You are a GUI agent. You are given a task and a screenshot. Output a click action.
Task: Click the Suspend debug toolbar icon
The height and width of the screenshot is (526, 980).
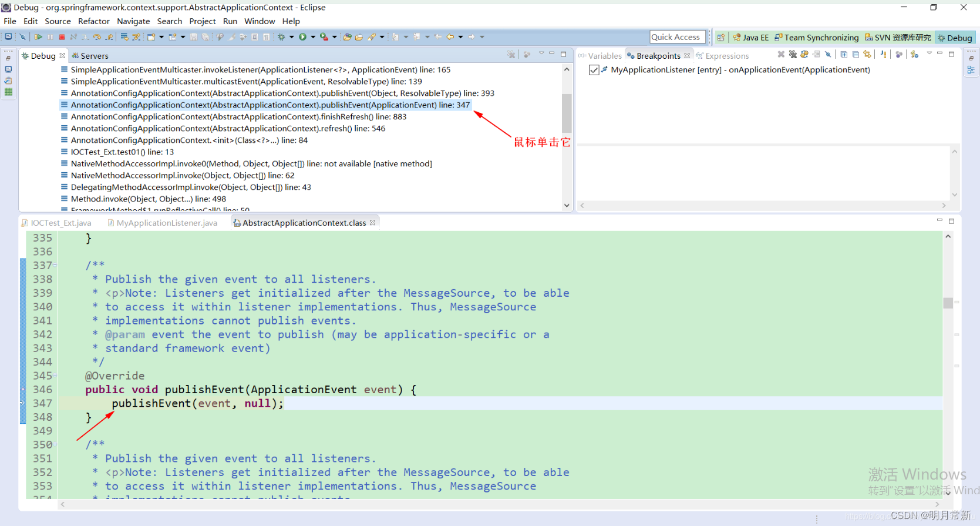click(50, 37)
